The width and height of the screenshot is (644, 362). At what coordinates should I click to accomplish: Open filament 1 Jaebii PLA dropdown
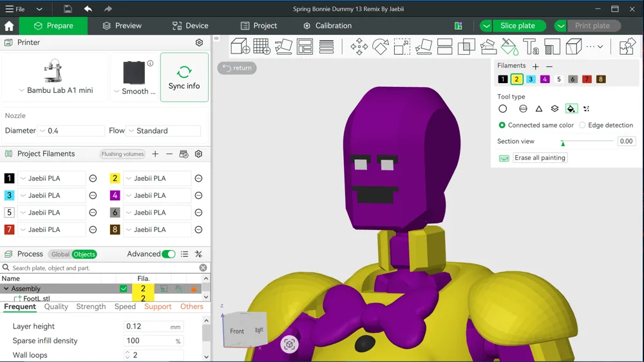[52, 178]
